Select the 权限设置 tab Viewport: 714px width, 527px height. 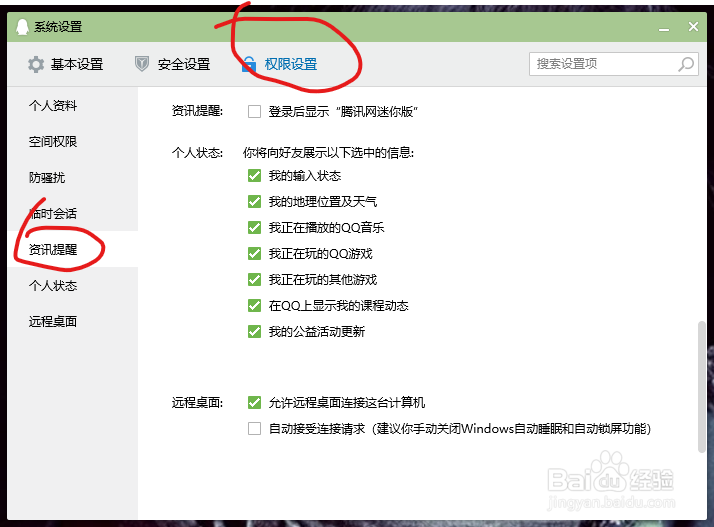pyautogui.click(x=279, y=64)
